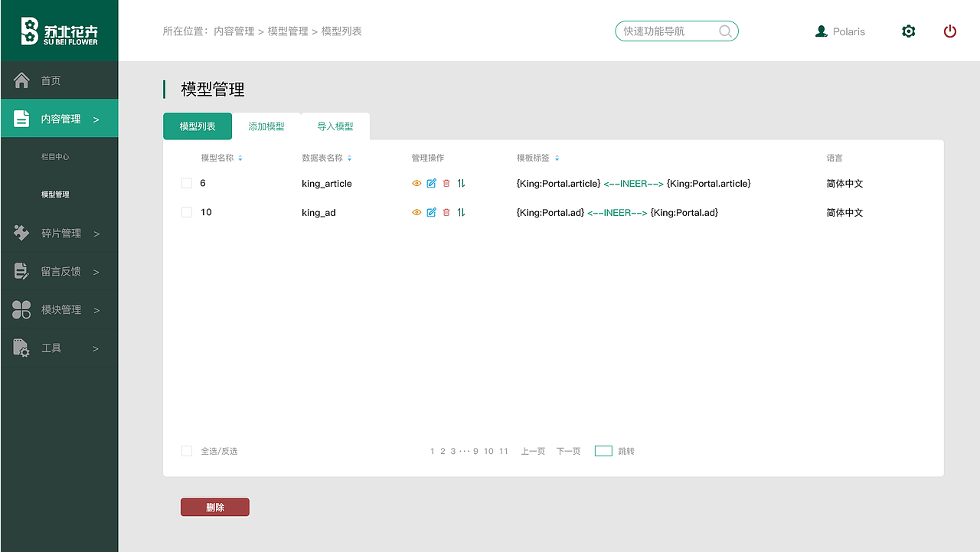Switch to the 添加模型 tab
The width and height of the screenshot is (980, 552).
tap(266, 126)
